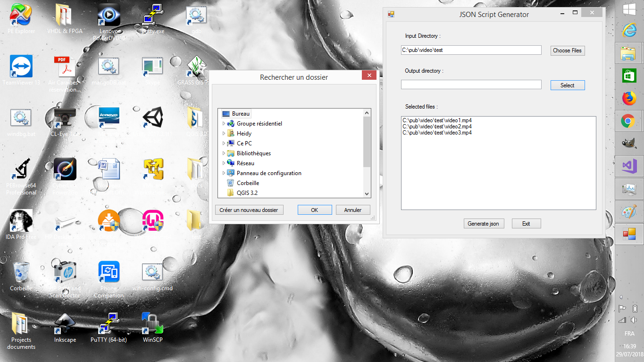Open the PE Explorer desktop shortcut
The width and height of the screenshot is (644, 362).
(21, 19)
